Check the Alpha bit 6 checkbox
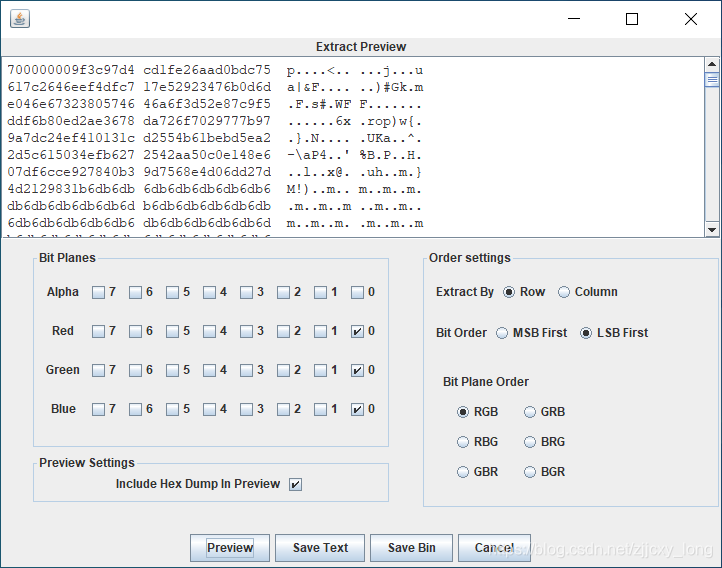The height and width of the screenshot is (568, 722). pos(135,292)
